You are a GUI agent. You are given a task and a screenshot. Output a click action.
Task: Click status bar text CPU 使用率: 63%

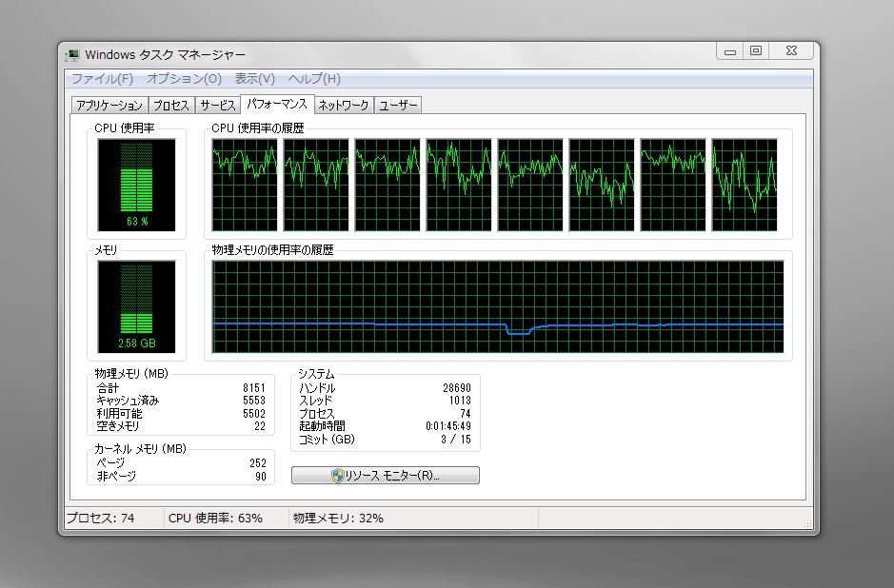pyautogui.click(x=215, y=519)
